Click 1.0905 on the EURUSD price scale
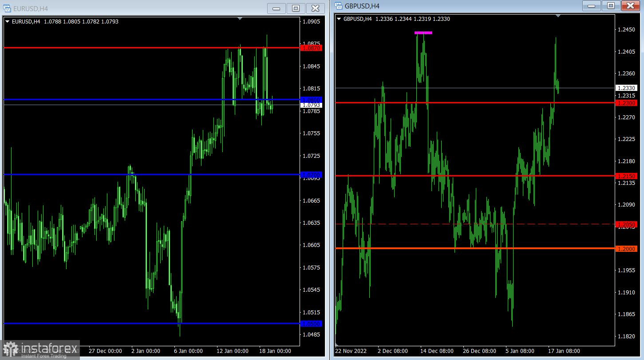 311,22
